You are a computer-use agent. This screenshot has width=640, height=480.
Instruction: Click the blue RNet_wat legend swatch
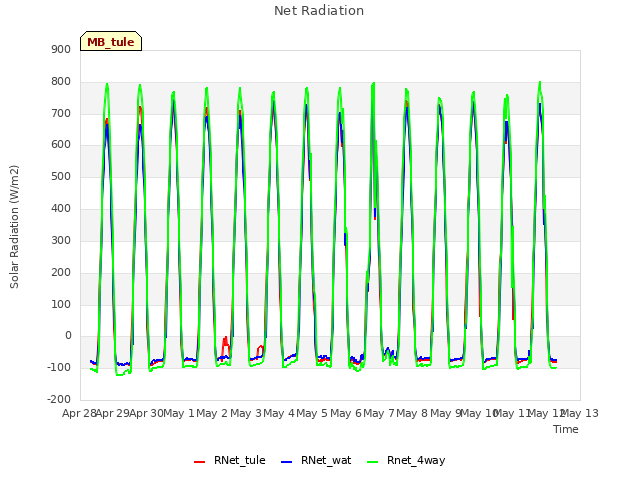tap(287, 462)
